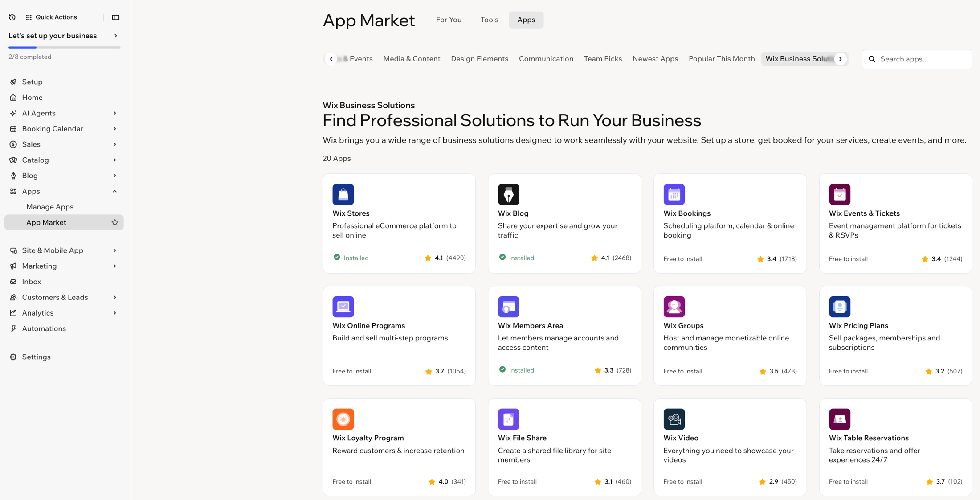Favorite App Market with the star icon
The height and width of the screenshot is (500, 980).
point(115,222)
